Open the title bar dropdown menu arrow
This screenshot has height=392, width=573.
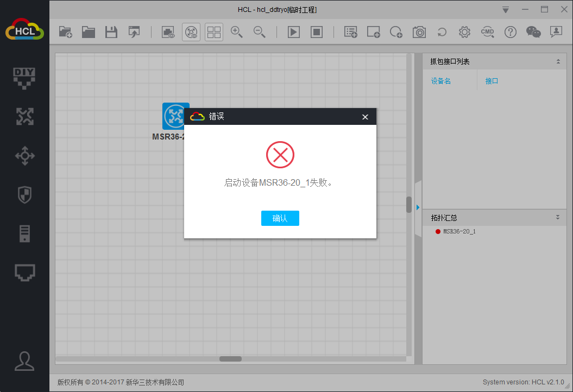click(x=506, y=10)
